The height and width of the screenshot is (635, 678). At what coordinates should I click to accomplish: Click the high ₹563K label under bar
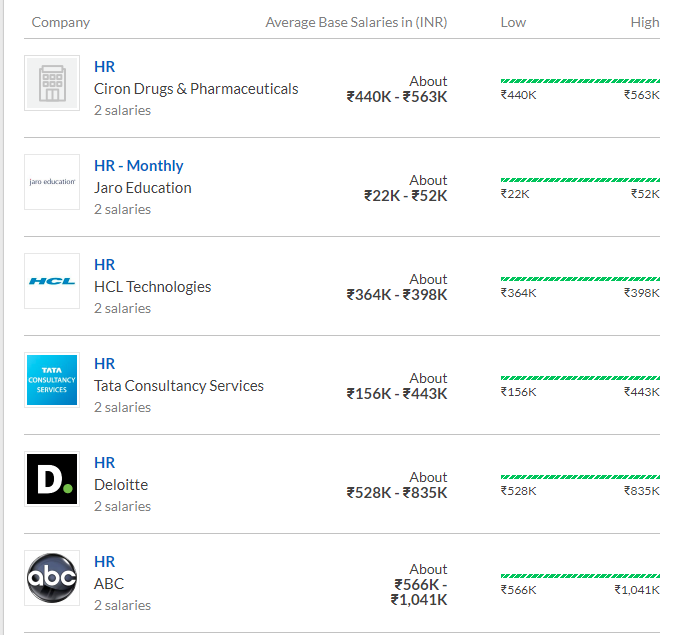(642, 95)
